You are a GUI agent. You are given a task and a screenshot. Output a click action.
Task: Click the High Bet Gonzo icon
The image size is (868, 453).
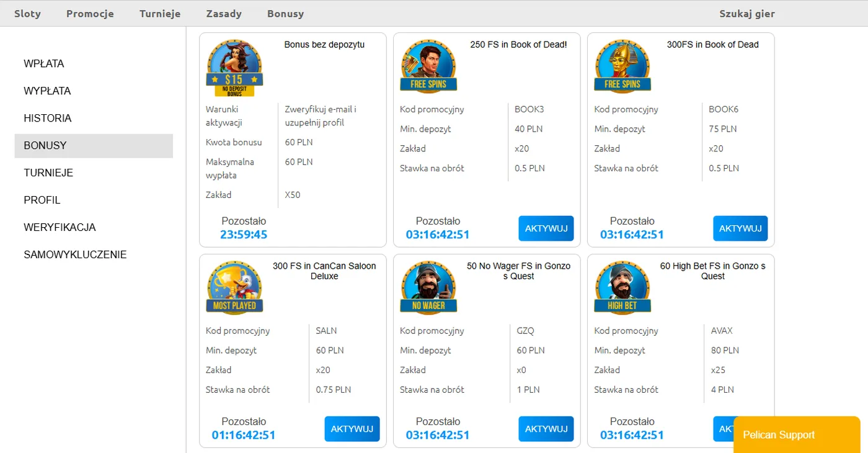coord(622,288)
